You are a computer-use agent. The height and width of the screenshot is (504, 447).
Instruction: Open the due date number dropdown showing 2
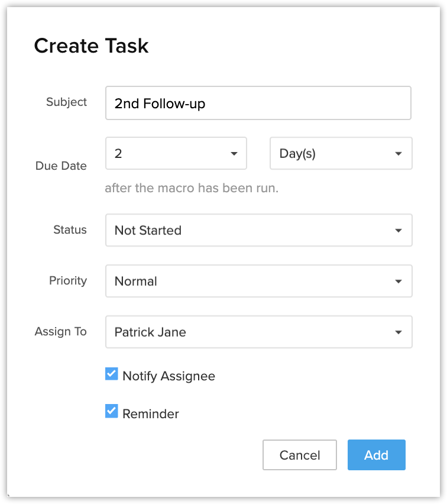pyautogui.click(x=176, y=154)
